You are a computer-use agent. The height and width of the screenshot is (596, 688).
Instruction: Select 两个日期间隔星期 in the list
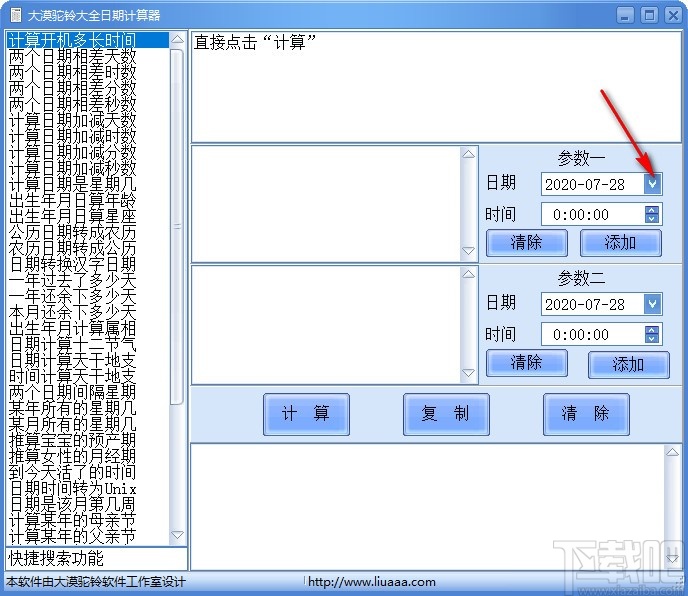click(x=87, y=392)
